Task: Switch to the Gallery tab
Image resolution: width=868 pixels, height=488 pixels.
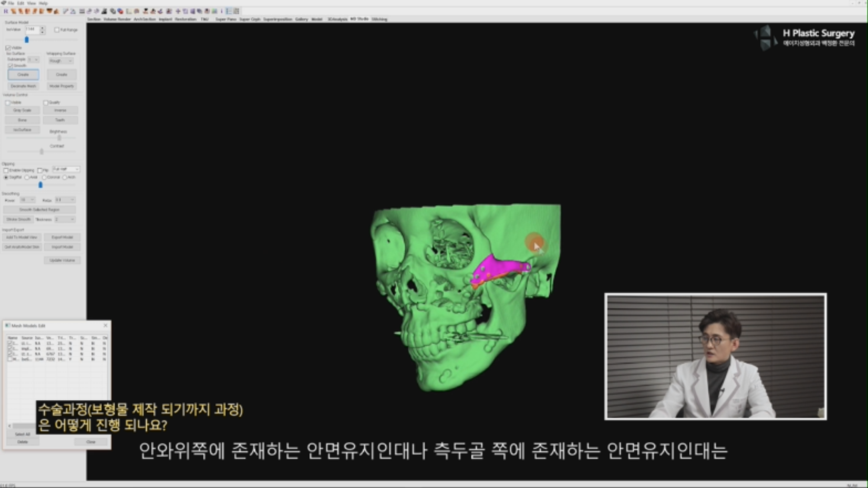Action: pos(302,19)
